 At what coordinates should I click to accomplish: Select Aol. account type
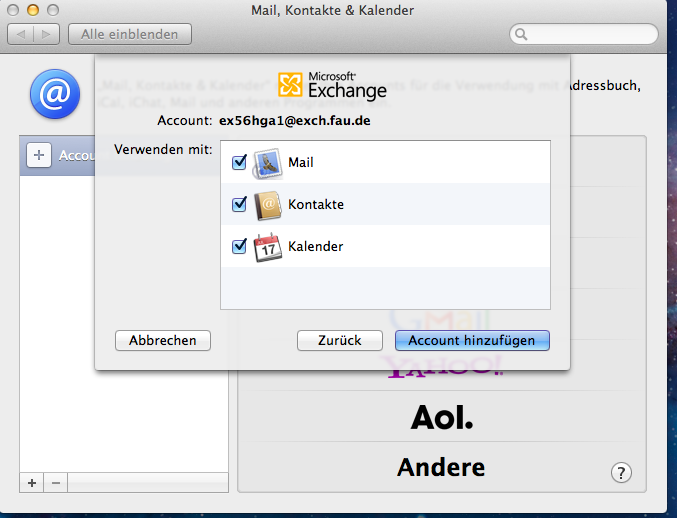[441, 418]
